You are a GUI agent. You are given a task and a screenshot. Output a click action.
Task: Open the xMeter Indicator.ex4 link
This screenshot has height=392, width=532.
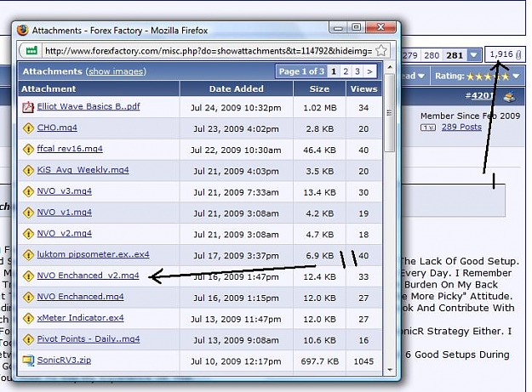[80, 318]
